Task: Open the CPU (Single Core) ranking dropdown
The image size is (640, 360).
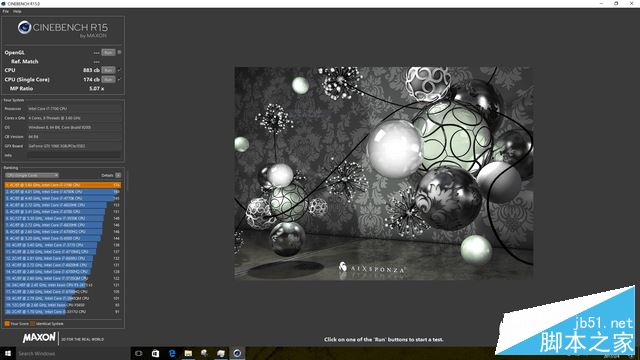Action: point(32,175)
